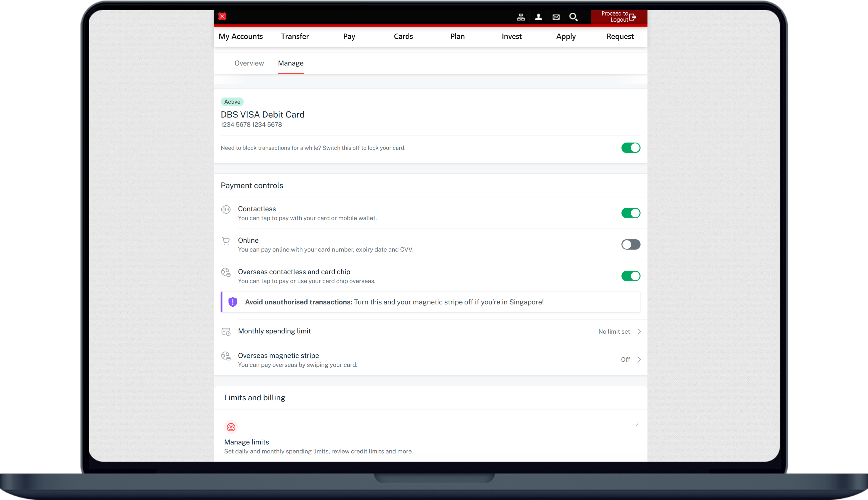The width and height of the screenshot is (868, 500).
Task: Open the Plan menu
Action: [x=457, y=36]
